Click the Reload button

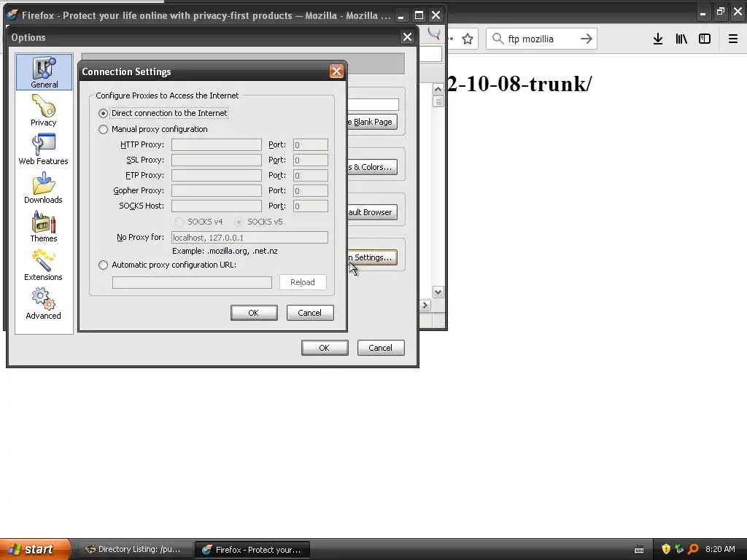click(x=303, y=282)
